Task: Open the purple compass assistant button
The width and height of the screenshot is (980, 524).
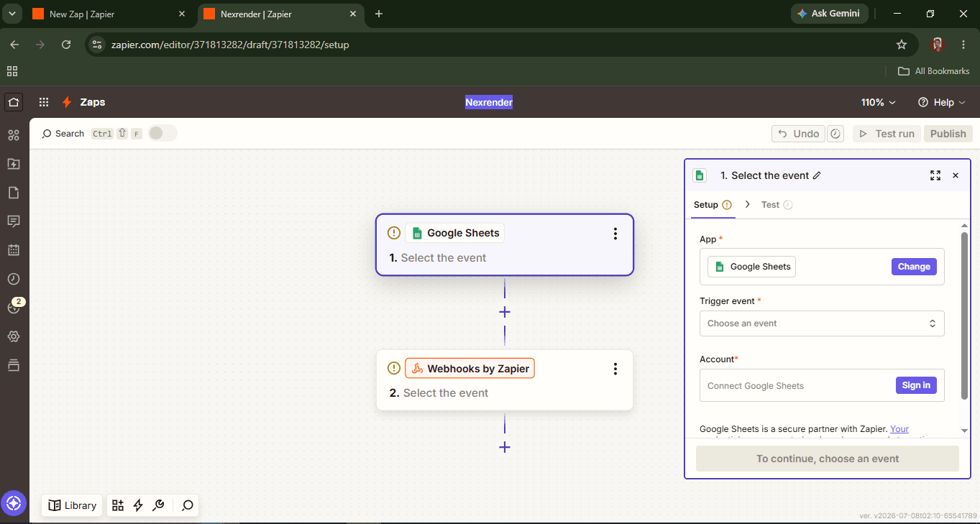Action: click(x=14, y=503)
